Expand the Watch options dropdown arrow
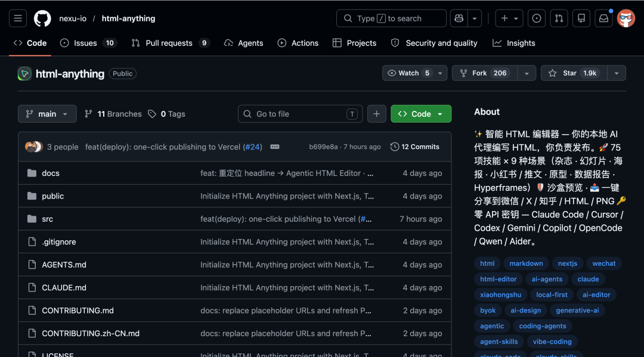Image resolution: width=644 pixels, height=357 pixels. pos(440,73)
